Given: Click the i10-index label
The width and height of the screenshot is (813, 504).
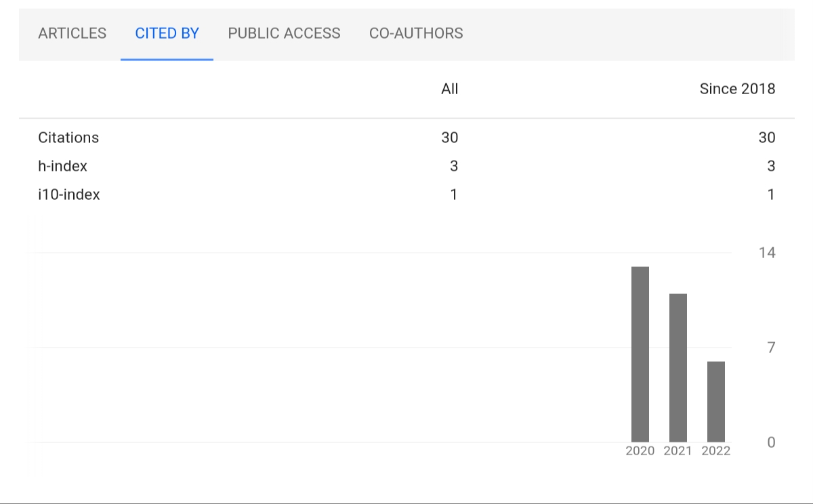Looking at the screenshot, I should pyautogui.click(x=69, y=194).
